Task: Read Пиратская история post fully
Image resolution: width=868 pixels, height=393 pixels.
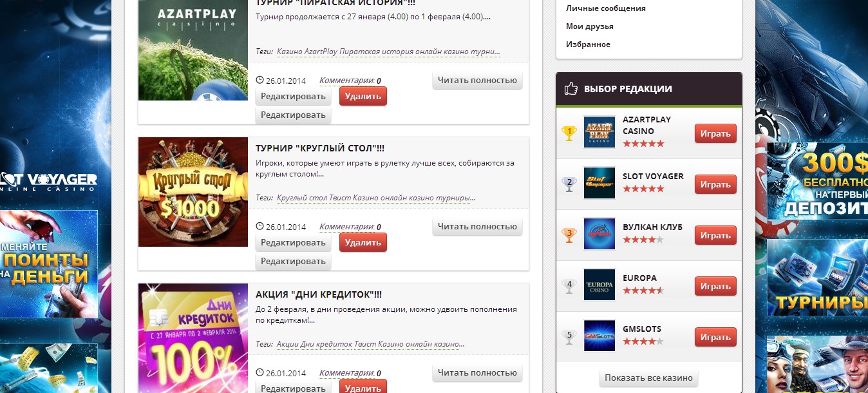Action: click(477, 81)
